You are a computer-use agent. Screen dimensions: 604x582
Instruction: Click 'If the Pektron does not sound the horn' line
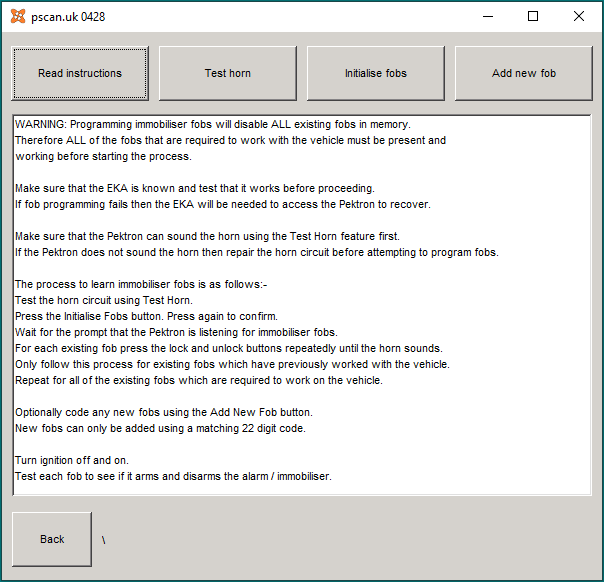257,252
